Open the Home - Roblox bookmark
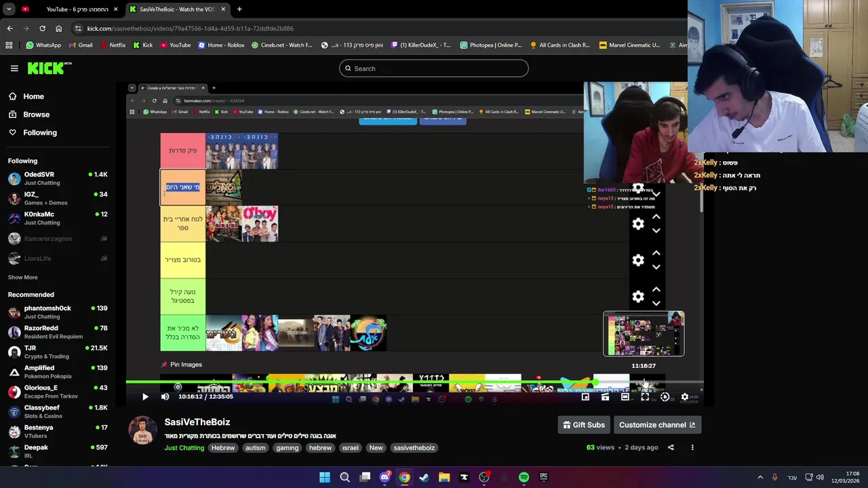 (221, 45)
